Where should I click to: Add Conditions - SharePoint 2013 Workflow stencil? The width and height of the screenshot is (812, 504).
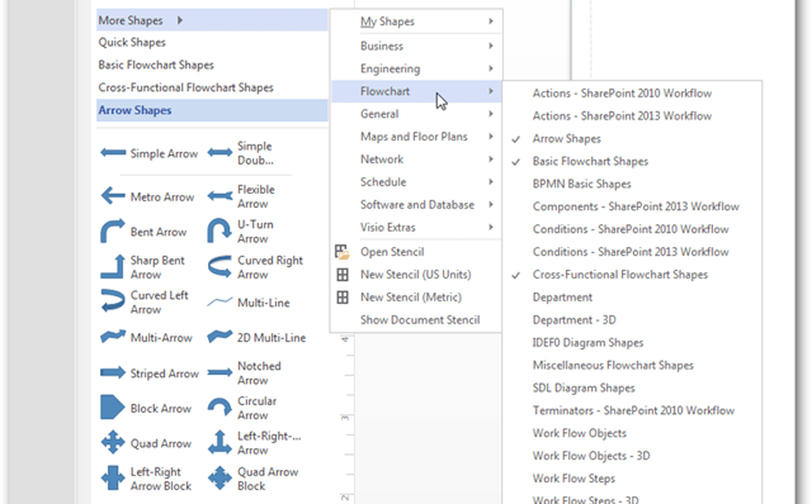click(x=632, y=252)
